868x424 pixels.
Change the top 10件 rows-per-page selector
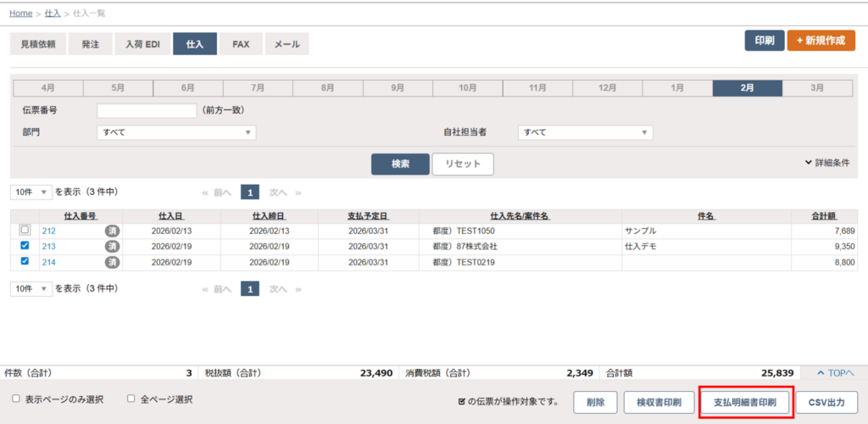[x=31, y=192]
